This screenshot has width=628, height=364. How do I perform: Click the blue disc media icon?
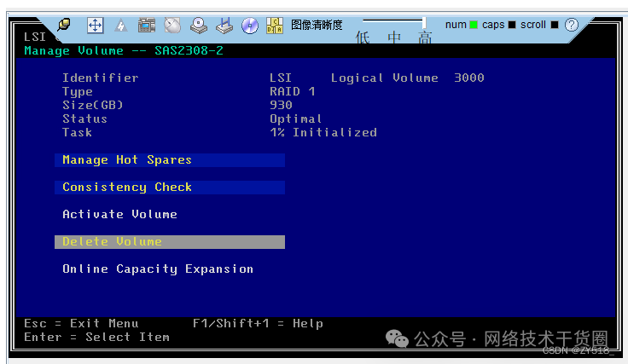[x=250, y=26]
